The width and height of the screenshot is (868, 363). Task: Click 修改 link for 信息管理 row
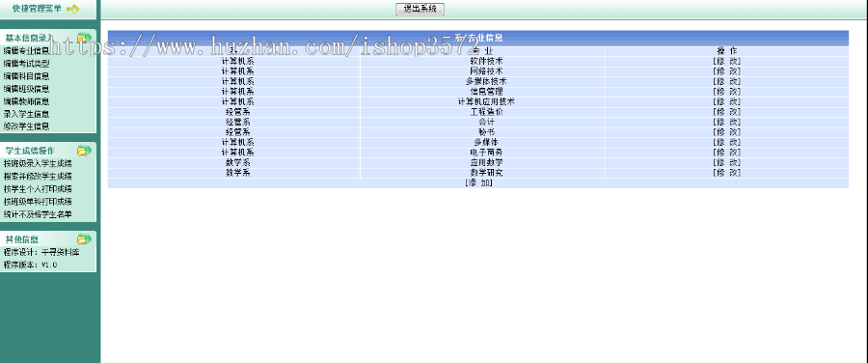click(726, 92)
